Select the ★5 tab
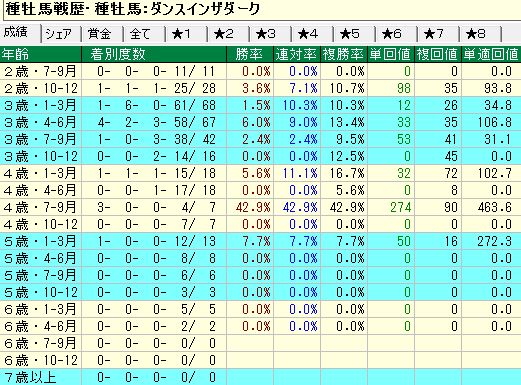Viewport: 521px width, 385px height. click(355, 34)
